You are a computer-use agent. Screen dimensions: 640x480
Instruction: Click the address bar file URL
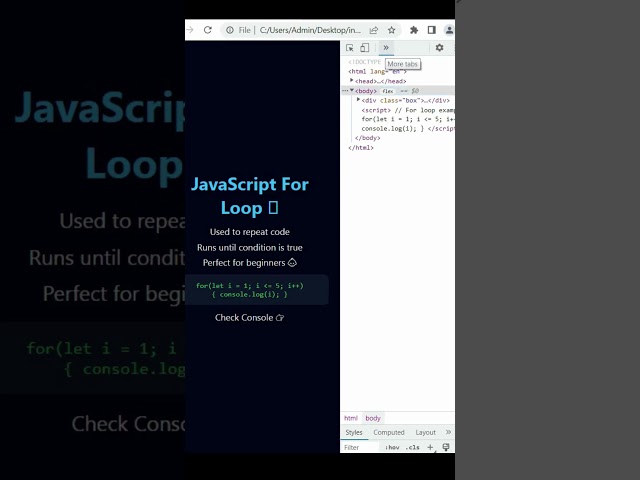[310, 30]
